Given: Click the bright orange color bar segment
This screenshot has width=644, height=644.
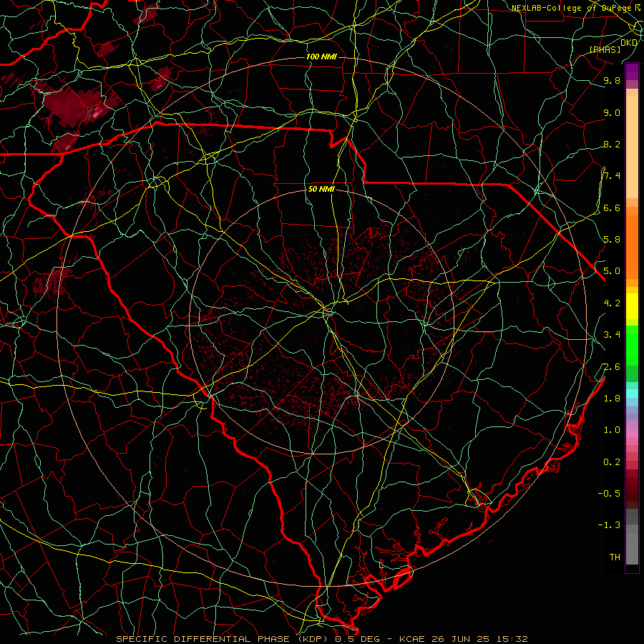Looking at the screenshot, I should click(x=632, y=247).
